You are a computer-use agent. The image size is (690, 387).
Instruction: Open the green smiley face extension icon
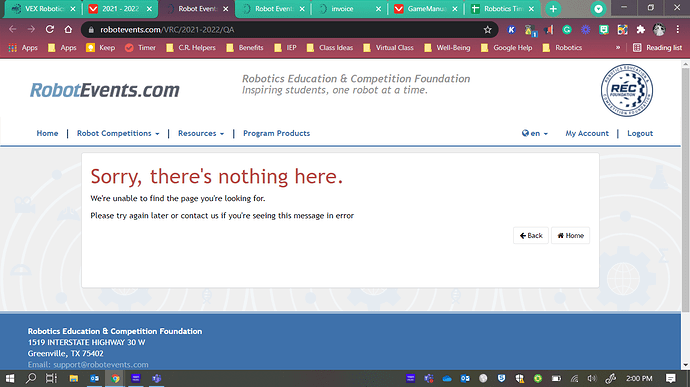[604, 29]
